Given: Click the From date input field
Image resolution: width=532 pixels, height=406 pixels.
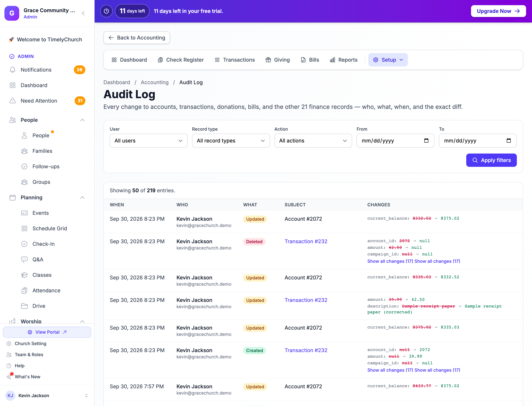Looking at the screenshot, I should (395, 141).
